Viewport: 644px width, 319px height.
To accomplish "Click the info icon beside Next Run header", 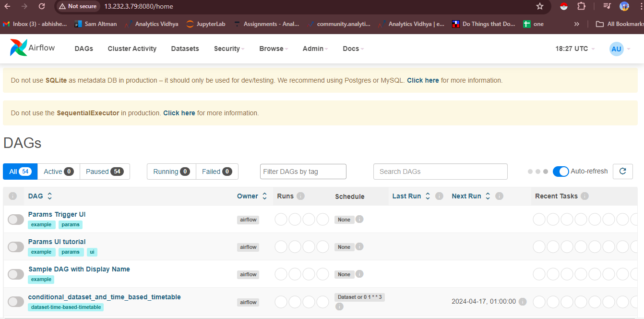I will point(499,196).
